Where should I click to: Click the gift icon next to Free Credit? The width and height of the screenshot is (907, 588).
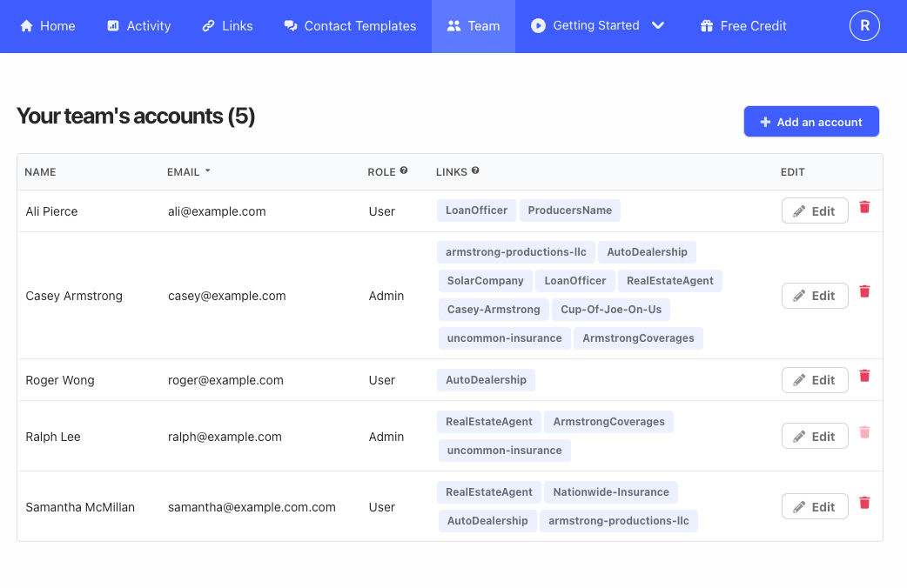pyautogui.click(x=706, y=25)
